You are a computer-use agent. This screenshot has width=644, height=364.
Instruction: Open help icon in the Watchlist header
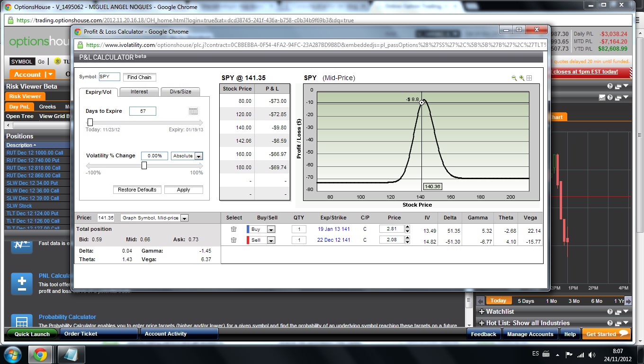(610, 312)
